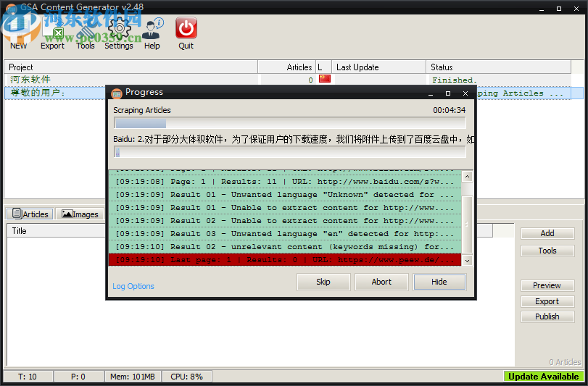Click the red Quit power icon
Image resolution: width=588 pixels, height=386 pixels.
pos(186,34)
